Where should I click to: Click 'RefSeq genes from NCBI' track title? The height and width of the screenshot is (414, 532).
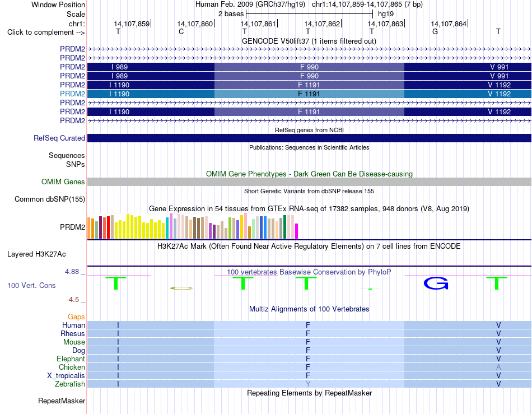coord(310,130)
